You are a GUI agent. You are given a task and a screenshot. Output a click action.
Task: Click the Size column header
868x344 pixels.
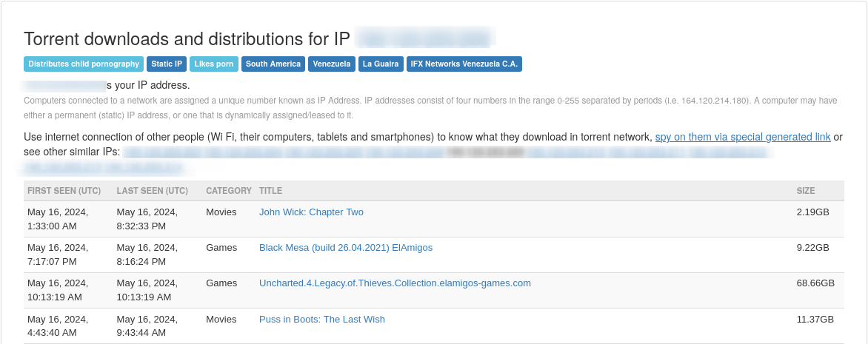(806, 191)
